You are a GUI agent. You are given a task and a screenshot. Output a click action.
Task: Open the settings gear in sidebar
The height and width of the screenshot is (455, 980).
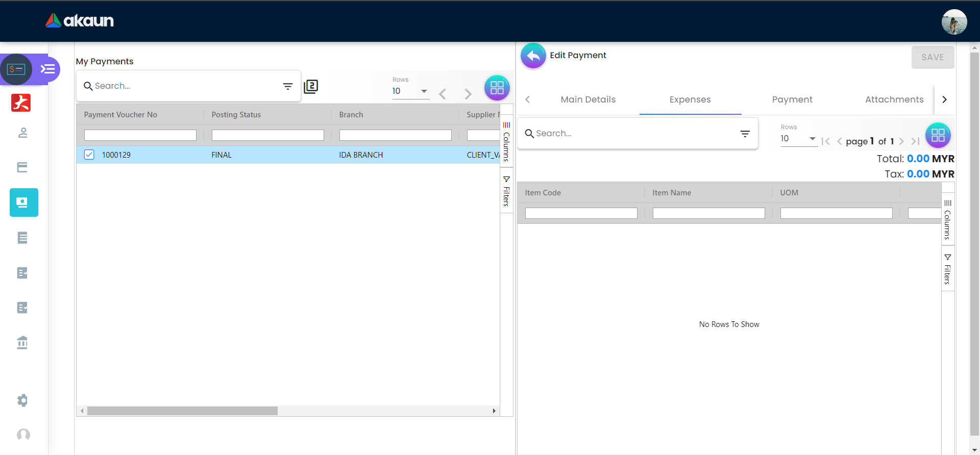(22, 400)
